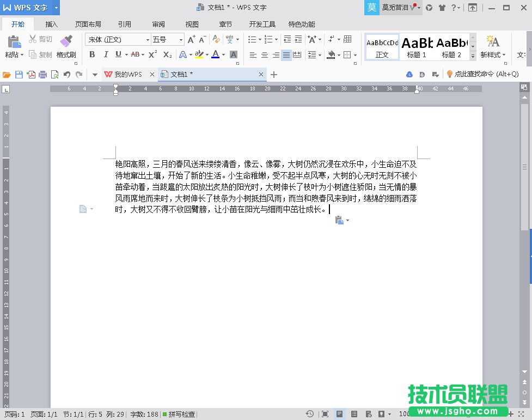Apply bold formatting
The width and height of the screenshot is (532, 420).
click(x=92, y=54)
